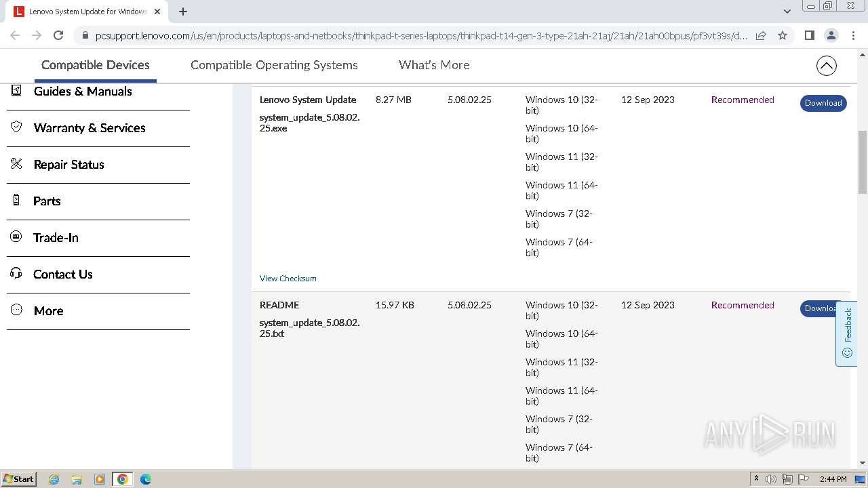The height and width of the screenshot is (488, 868).
Task: Open the browser side panel
Action: click(x=809, y=35)
